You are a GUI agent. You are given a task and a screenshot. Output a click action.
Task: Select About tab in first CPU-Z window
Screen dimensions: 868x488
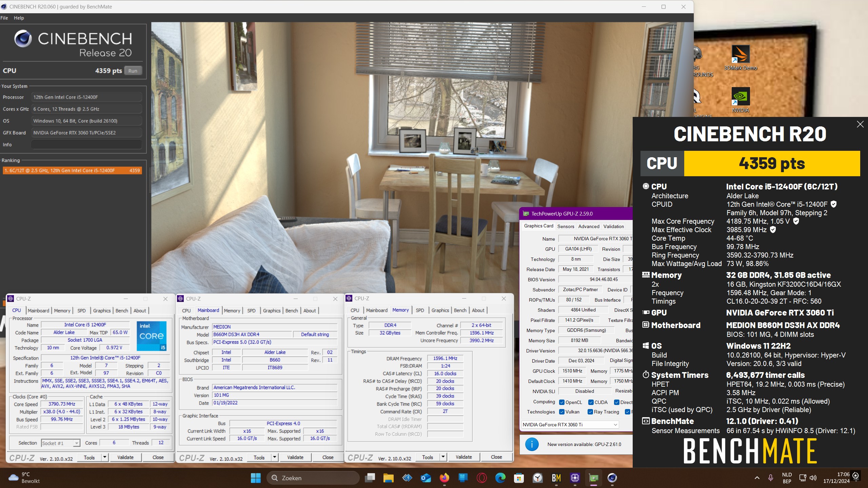click(140, 310)
